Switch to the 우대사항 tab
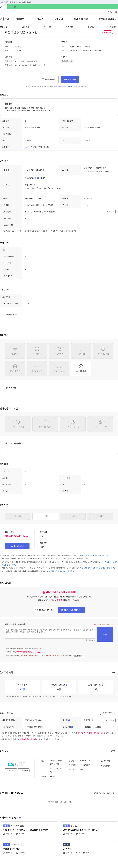 click(47, 27)
